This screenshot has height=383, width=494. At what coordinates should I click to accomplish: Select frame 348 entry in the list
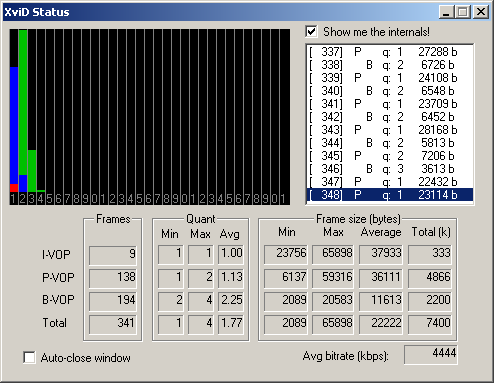[389, 195]
